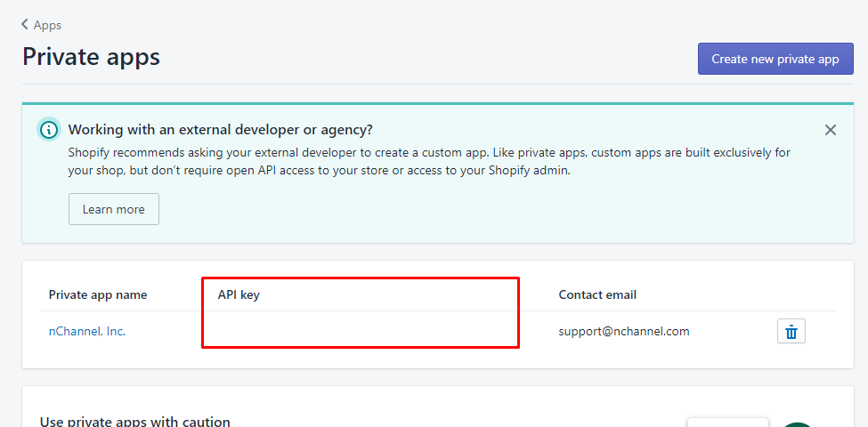The height and width of the screenshot is (427, 868).
Task: Click the API key column header
Action: coord(239,294)
